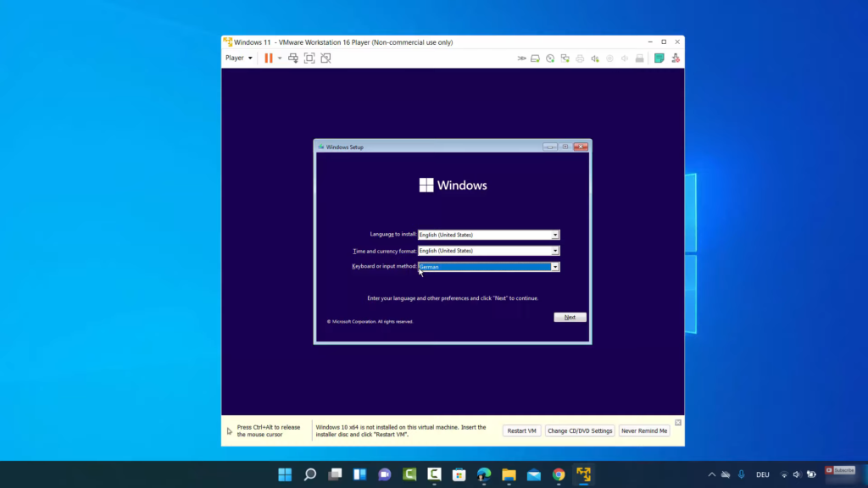Open the Player menu
This screenshot has width=868, height=488.
click(238, 58)
